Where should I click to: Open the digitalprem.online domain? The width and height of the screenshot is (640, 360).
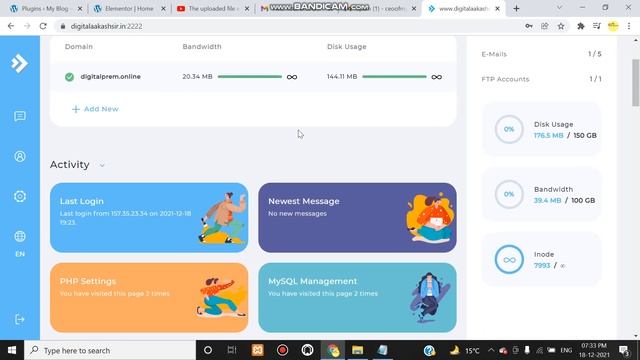point(110,77)
